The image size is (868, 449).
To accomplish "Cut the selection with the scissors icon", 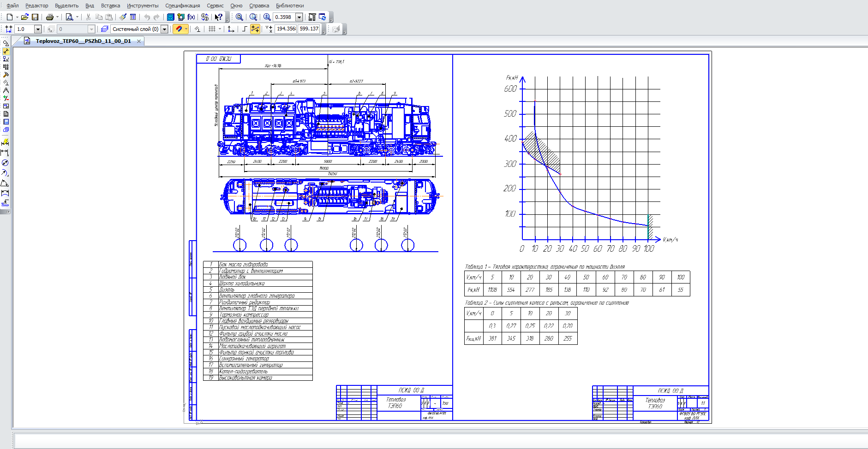I will pyautogui.click(x=89, y=17).
